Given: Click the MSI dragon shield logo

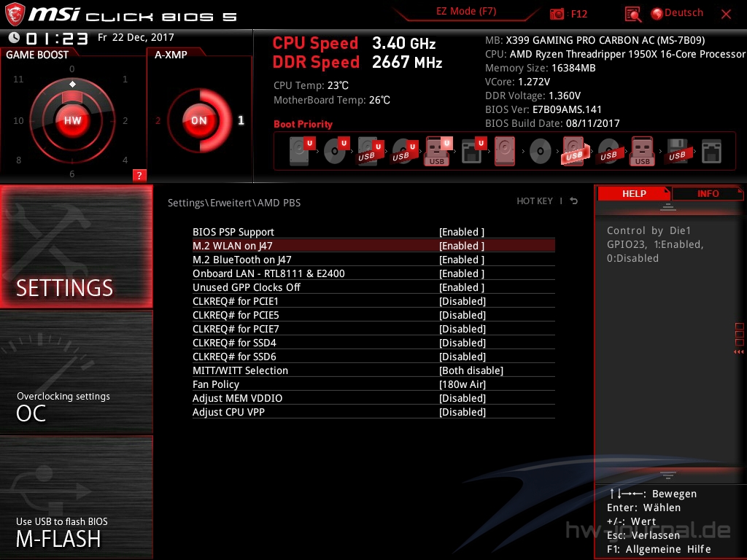Looking at the screenshot, I should (15, 15).
